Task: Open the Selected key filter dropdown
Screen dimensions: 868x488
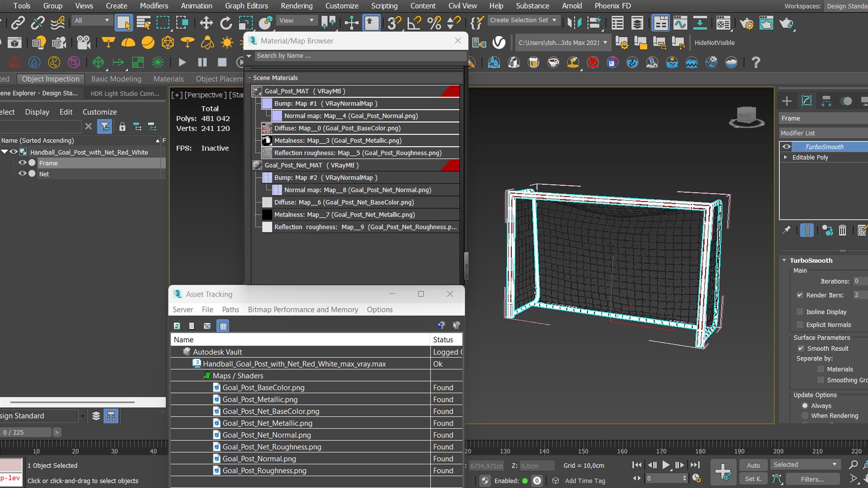Action: [x=805, y=465]
